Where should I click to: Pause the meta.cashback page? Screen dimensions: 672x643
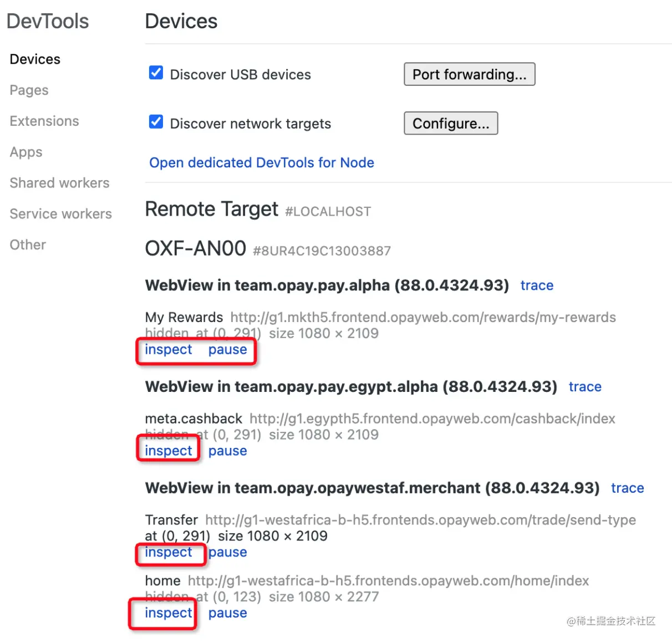click(228, 451)
